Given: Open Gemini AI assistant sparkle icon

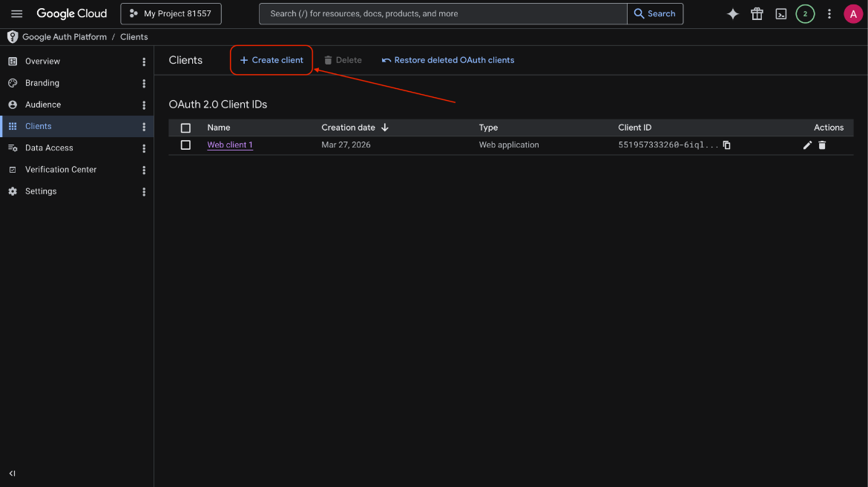Looking at the screenshot, I should (x=732, y=14).
